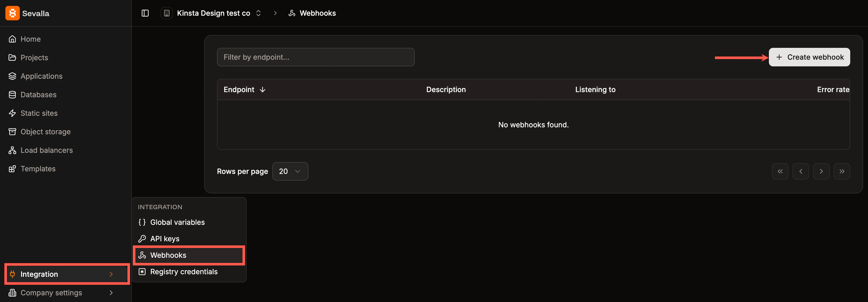This screenshot has width=868, height=302.
Task: Click the Object storage archive icon
Action: point(12,132)
